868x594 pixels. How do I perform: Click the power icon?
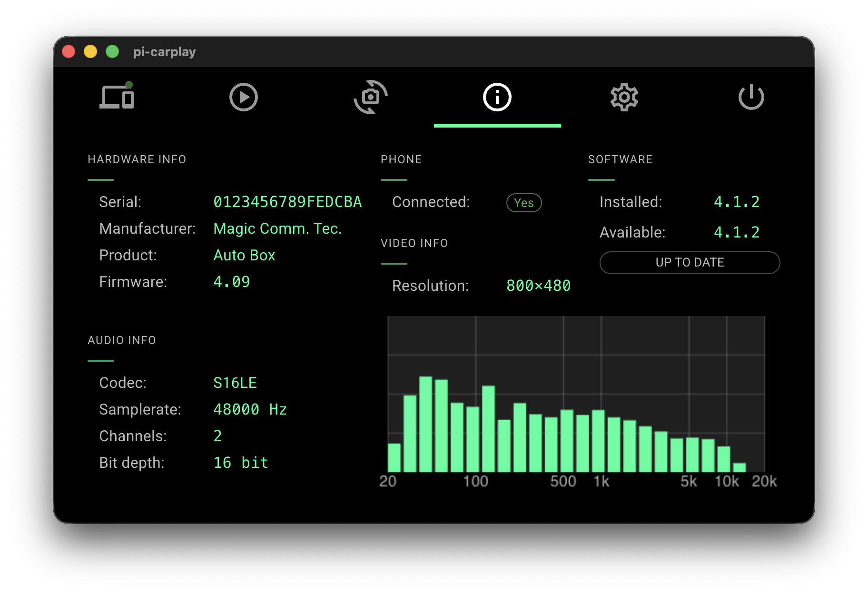coord(751,97)
